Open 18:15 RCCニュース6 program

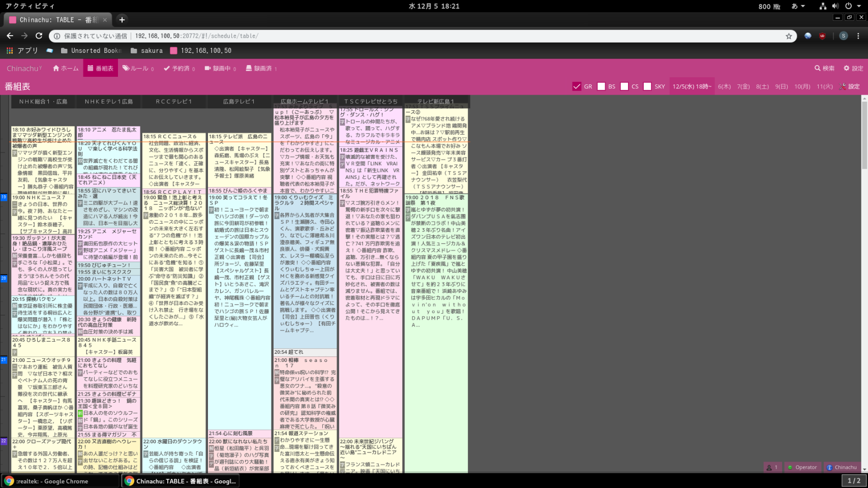174,161
